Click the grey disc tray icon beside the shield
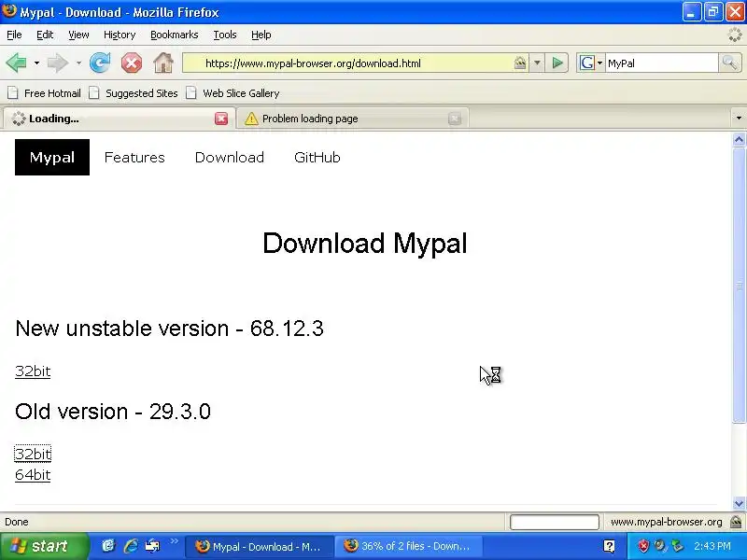 pos(660,546)
